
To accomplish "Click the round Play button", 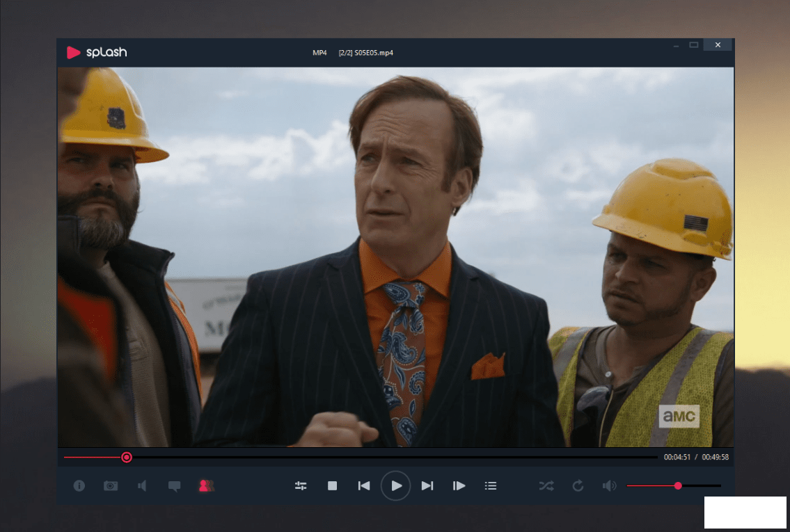I will (x=395, y=485).
